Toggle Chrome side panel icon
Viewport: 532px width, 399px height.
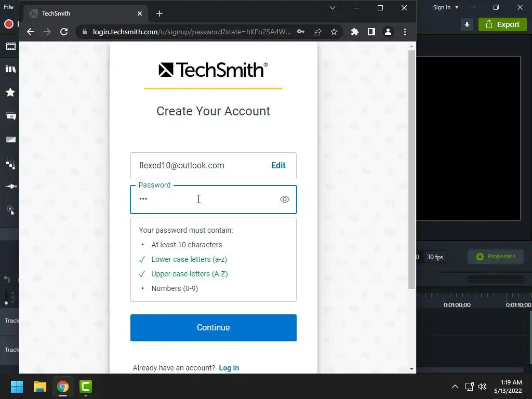(371, 32)
